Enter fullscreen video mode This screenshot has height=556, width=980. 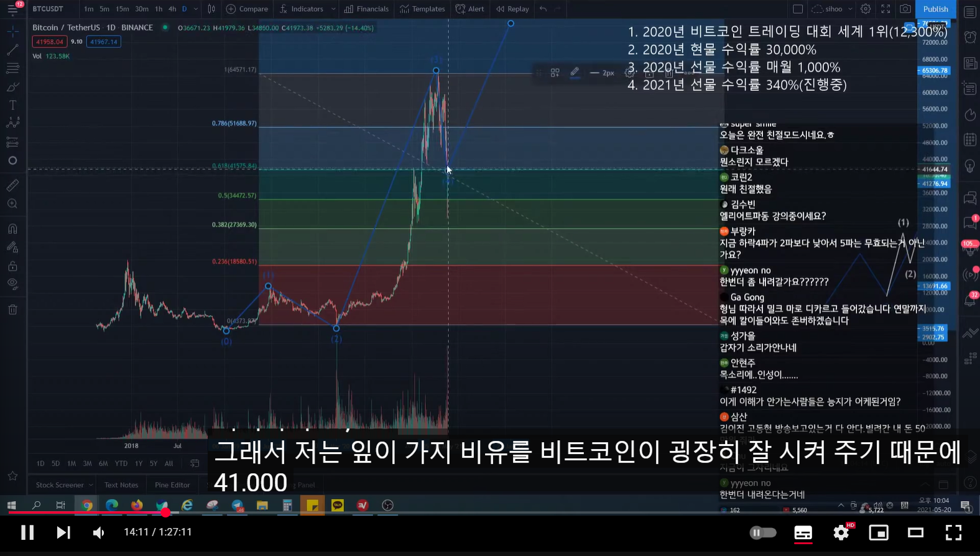[x=954, y=532]
